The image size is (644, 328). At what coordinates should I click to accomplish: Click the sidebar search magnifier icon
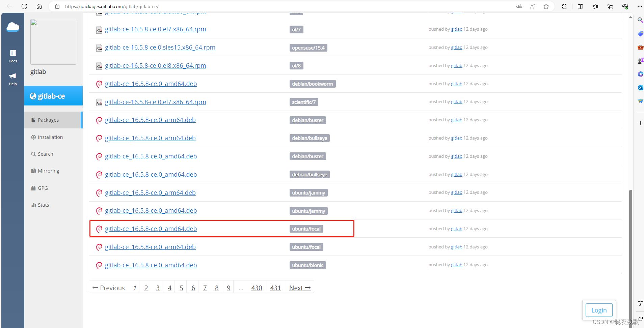640,20
